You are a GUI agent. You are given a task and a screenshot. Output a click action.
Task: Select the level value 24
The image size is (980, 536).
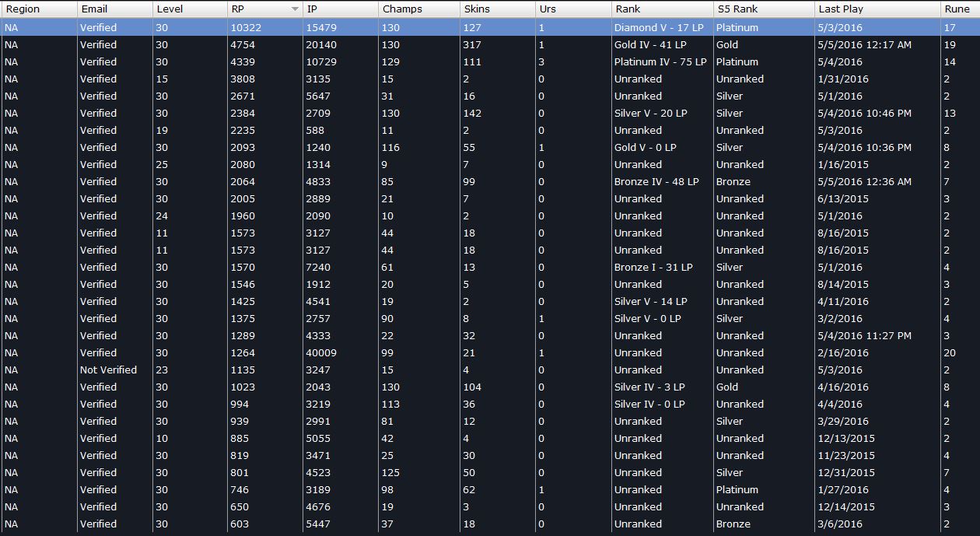click(x=161, y=215)
